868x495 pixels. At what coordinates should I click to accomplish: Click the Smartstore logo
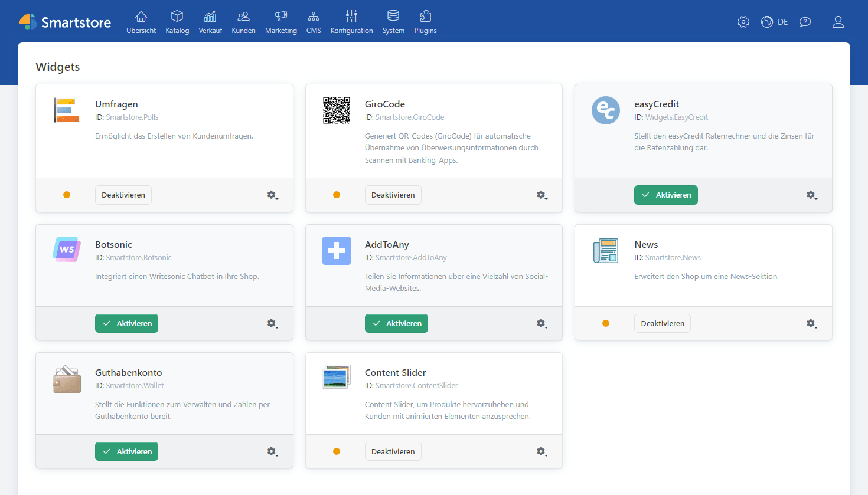tap(65, 22)
